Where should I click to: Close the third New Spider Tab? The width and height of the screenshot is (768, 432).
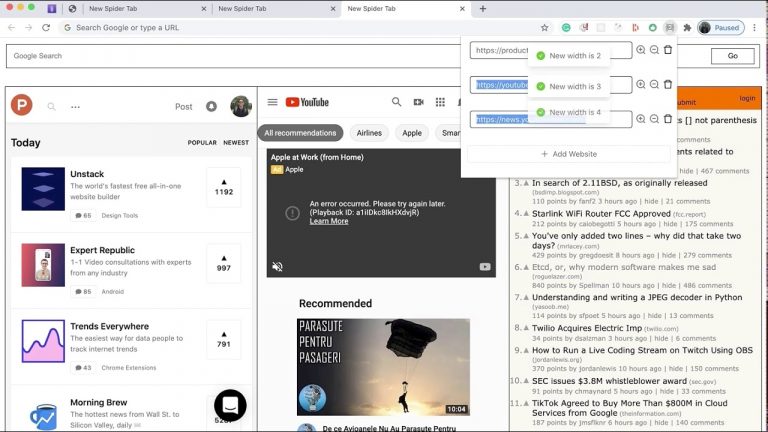(x=462, y=9)
